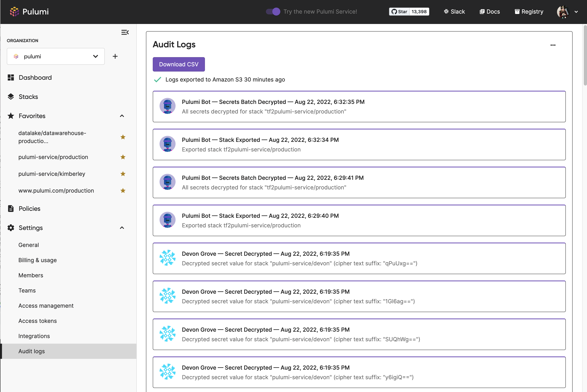Image resolution: width=587 pixels, height=392 pixels.
Task: Click the Settings gear icon
Action: tap(11, 228)
